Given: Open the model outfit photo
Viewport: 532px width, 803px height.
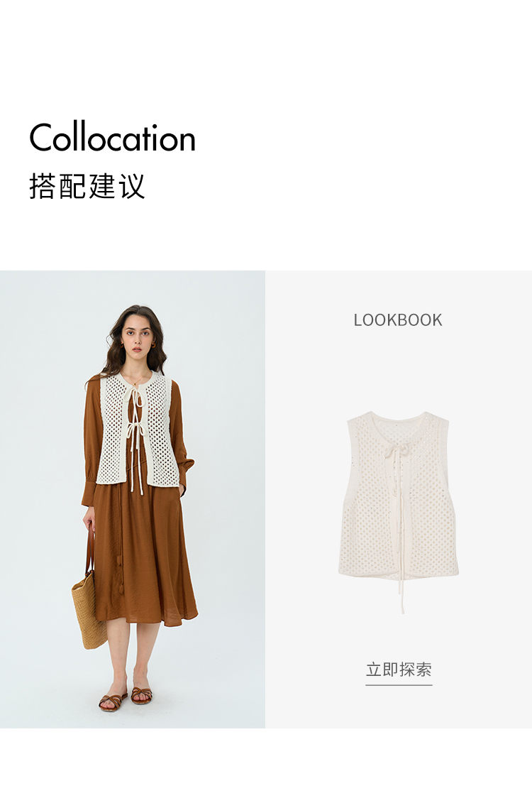Looking at the screenshot, I should point(133,499).
